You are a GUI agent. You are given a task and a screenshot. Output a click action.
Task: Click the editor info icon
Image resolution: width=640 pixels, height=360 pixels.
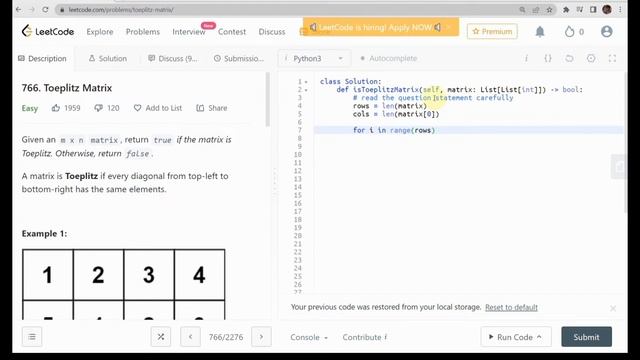(x=527, y=58)
